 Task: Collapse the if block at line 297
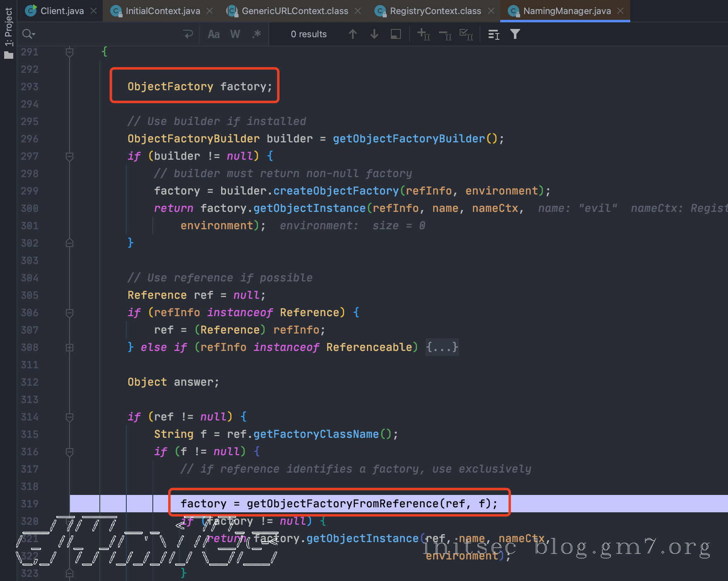pos(70,156)
